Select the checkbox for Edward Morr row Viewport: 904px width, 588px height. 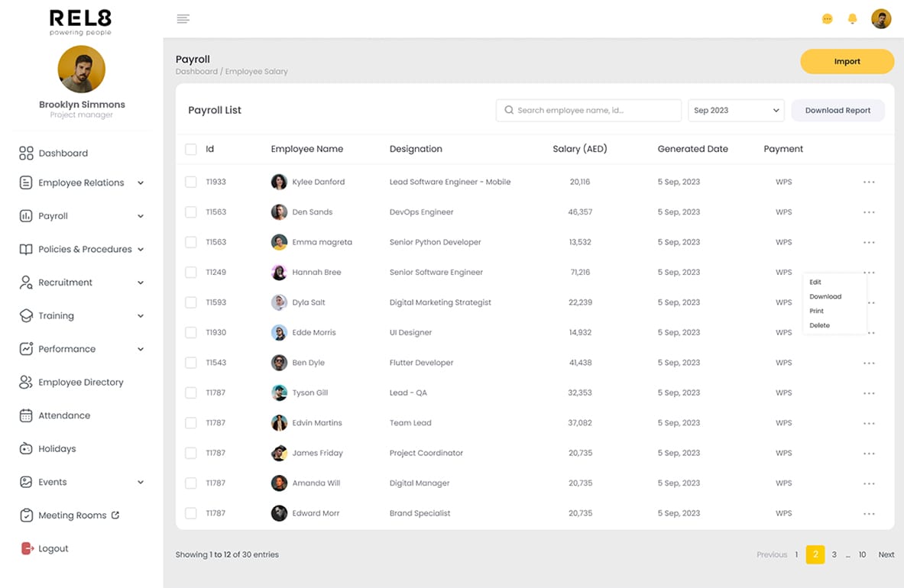tap(191, 513)
